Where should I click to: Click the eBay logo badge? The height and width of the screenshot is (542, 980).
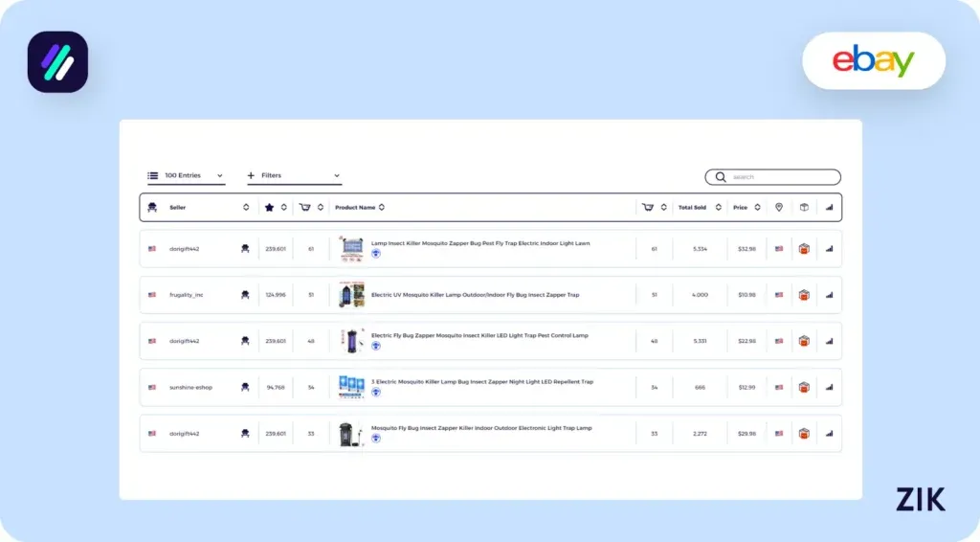873,61
